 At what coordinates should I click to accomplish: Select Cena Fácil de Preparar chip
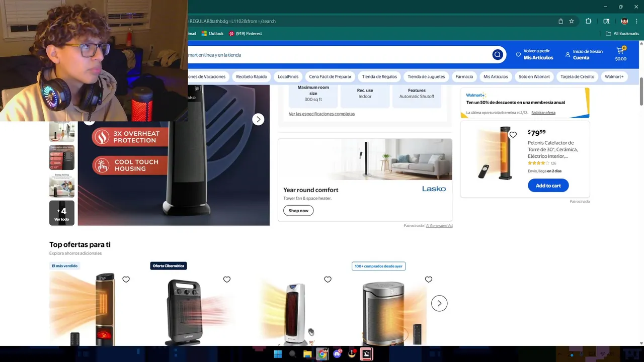pyautogui.click(x=330, y=76)
